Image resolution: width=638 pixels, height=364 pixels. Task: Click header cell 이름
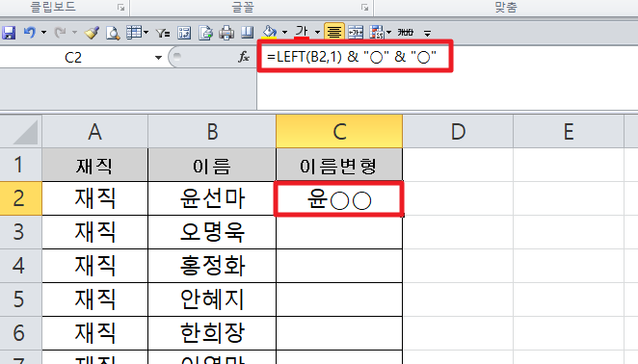212,165
